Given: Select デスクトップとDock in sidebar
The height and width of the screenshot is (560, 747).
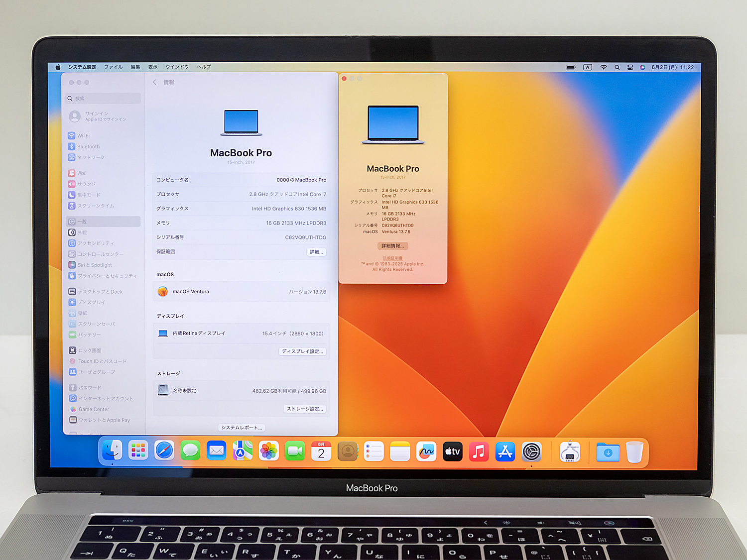Looking at the screenshot, I should coord(104,292).
